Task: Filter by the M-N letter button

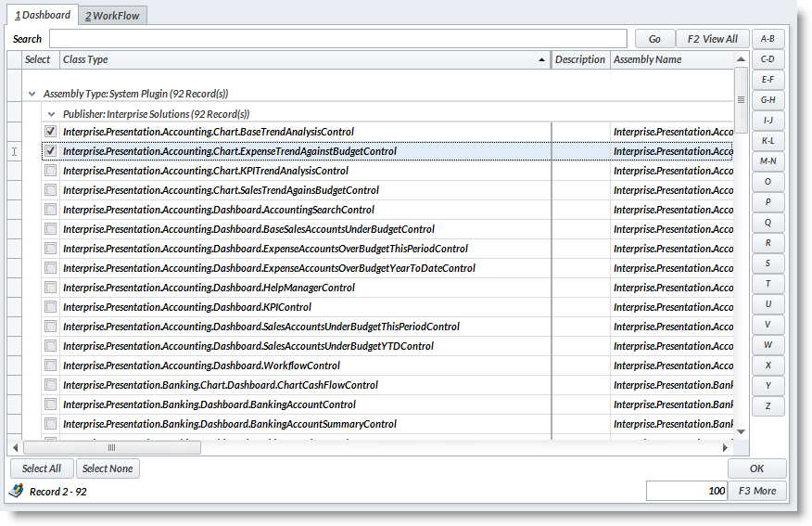Action: (x=768, y=161)
